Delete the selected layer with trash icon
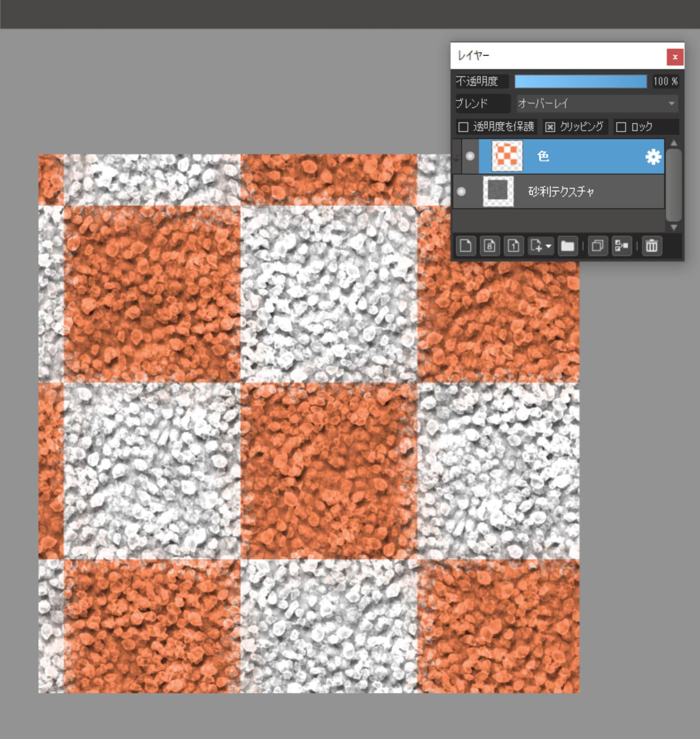 pyautogui.click(x=652, y=246)
